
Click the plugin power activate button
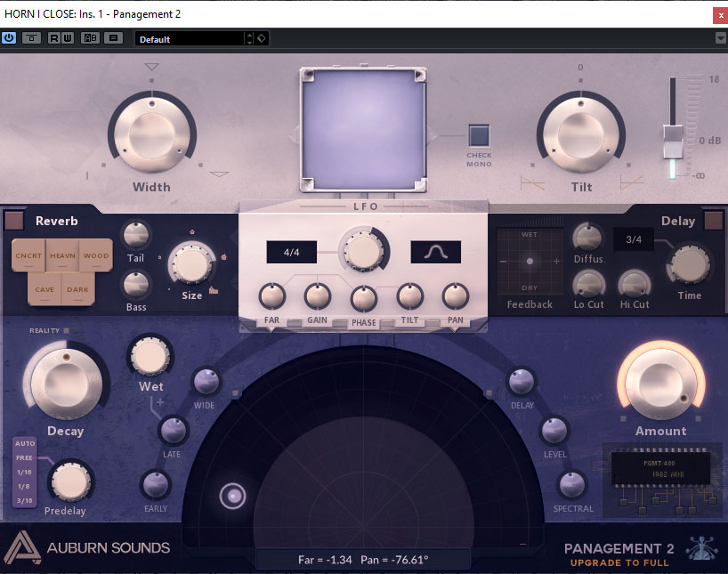click(9, 38)
